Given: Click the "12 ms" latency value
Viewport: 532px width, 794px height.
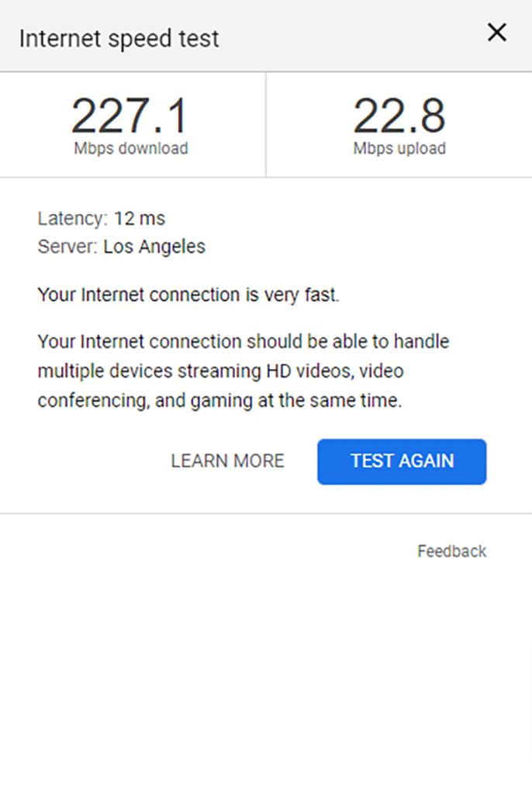Looking at the screenshot, I should [140, 219].
